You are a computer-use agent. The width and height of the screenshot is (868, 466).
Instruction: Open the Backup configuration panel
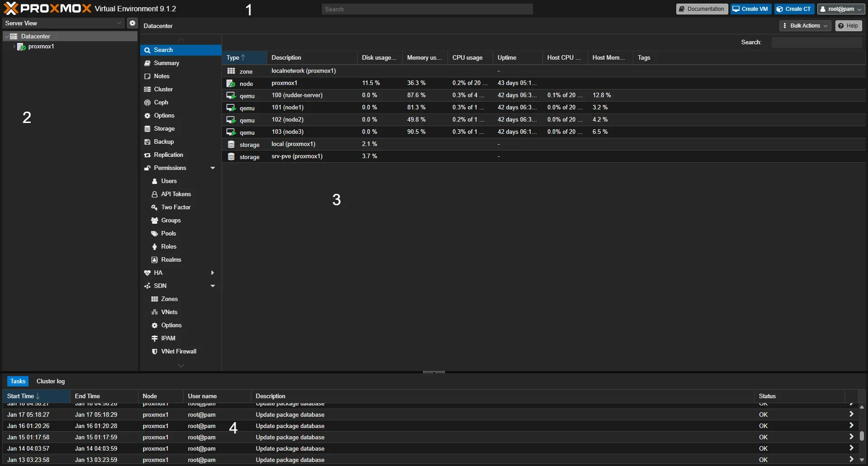(164, 141)
